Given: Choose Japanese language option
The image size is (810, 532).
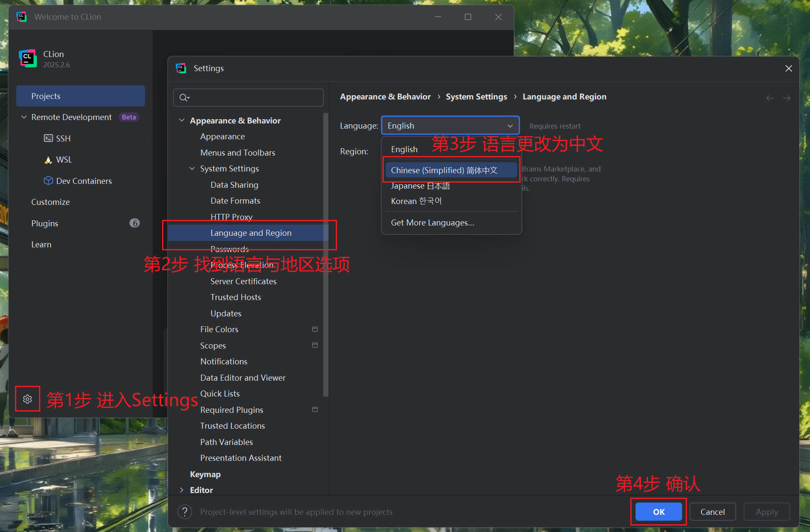Looking at the screenshot, I should [x=451, y=186].
